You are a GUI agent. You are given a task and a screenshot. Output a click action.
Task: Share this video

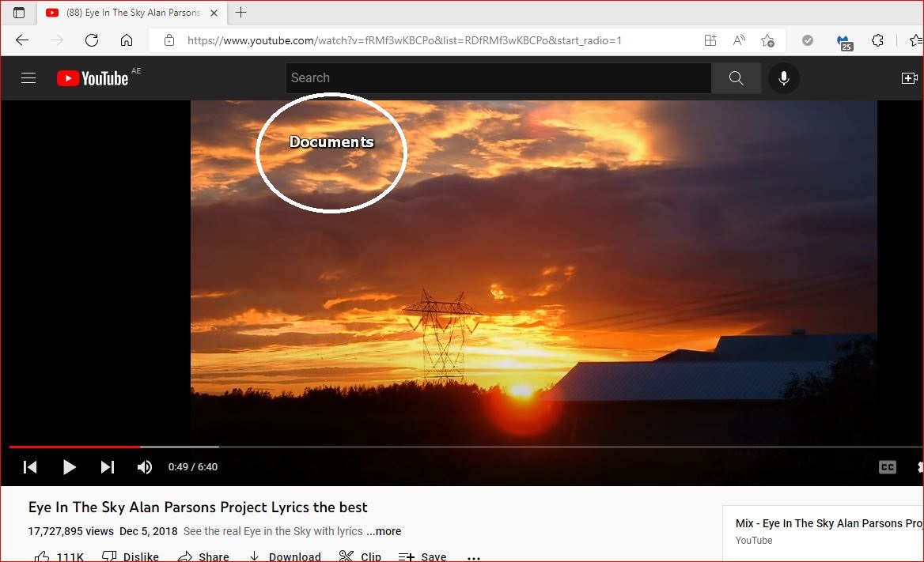(203, 556)
